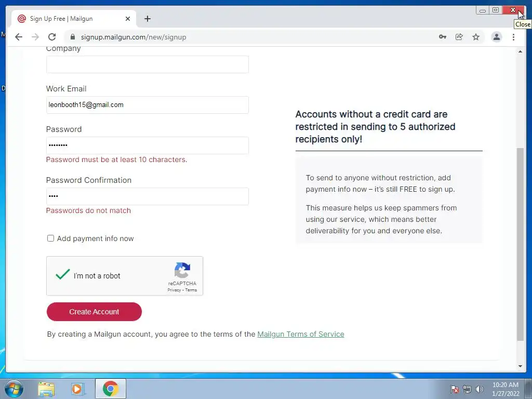This screenshot has width=532, height=399.
Task: Click the page scrollbar thumb
Action: (520, 244)
